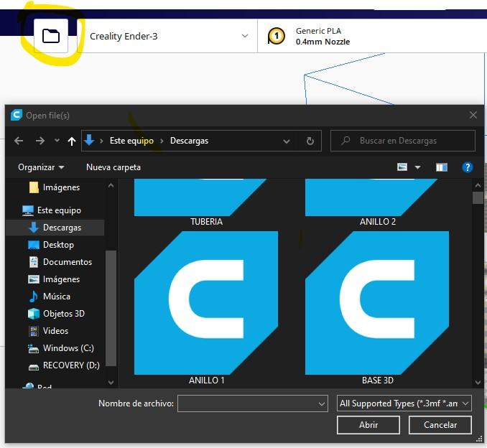Click the Documentos document icon
Viewport: 487px width, 448px height.
coord(34,262)
